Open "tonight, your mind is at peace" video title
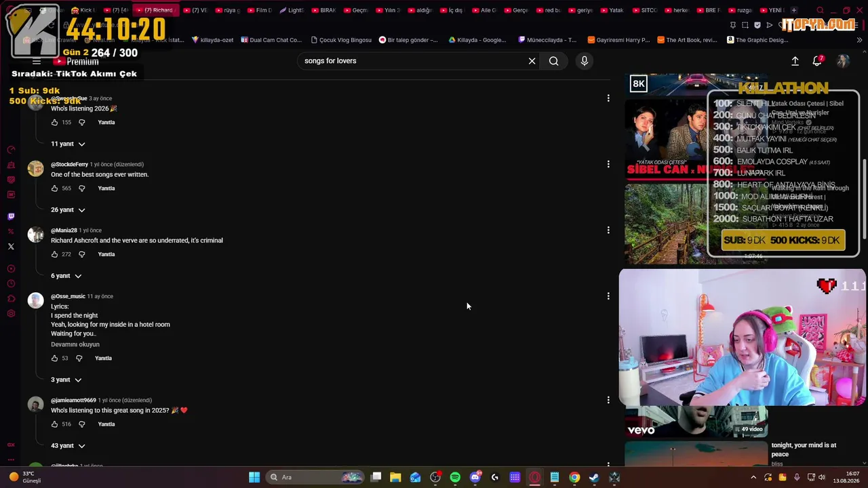Image resolution: width=868 pixels, height=488 pixels. tap(804, 449)
